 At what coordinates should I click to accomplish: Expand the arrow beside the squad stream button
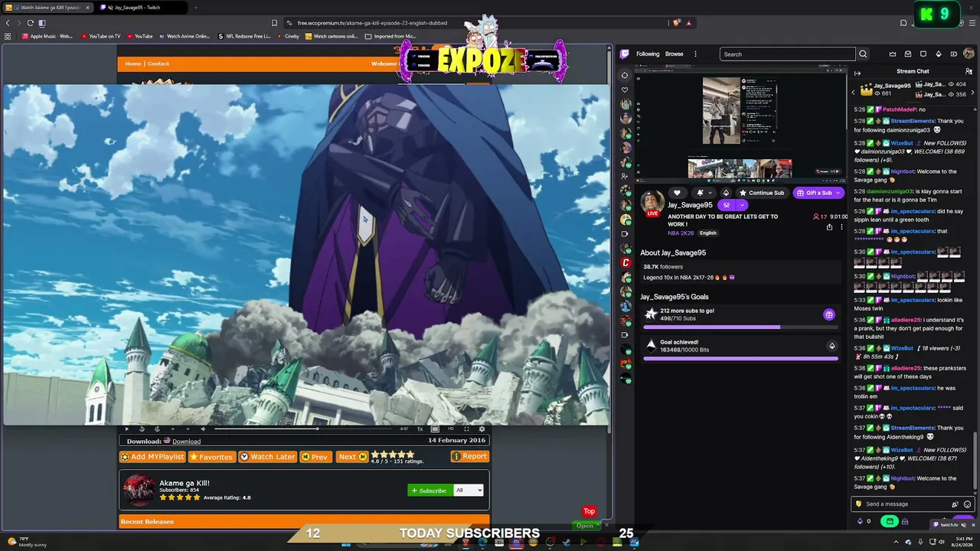[742, 205]
